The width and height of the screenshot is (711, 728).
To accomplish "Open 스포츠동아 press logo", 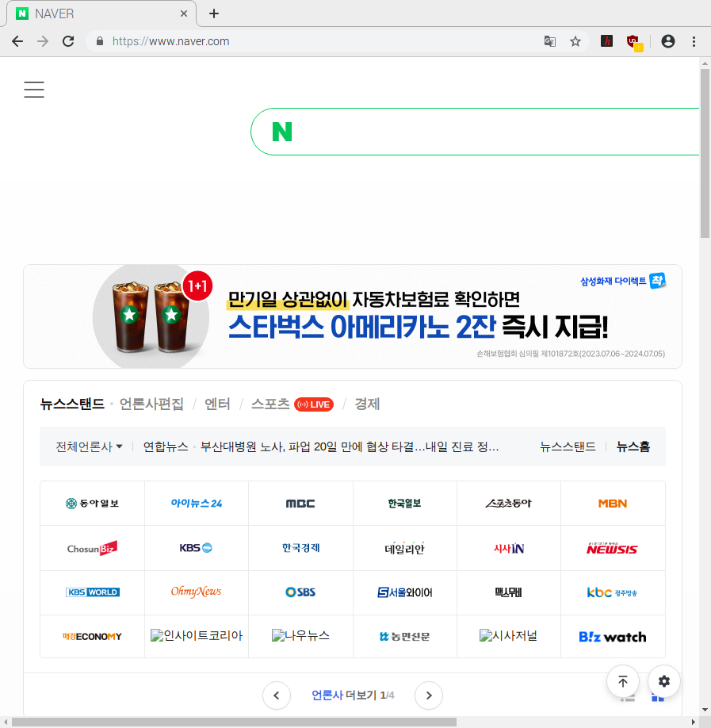I will click(509, 504).
